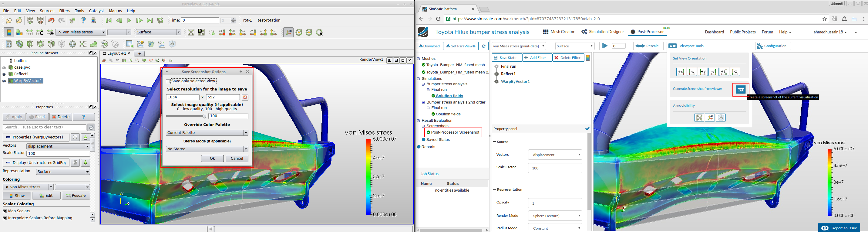Viewport: 868px width, 232px height.
Task: Click the resolution lock aspect icon in dialog
Action: coord(245,97)
